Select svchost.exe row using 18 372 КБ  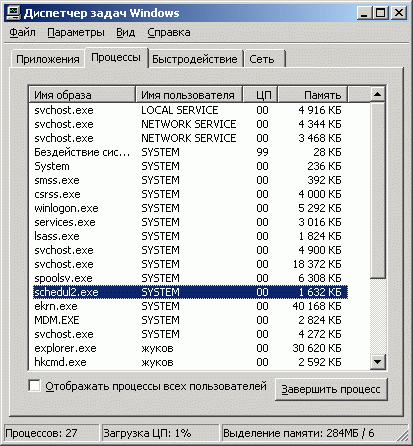pos(190,264)
